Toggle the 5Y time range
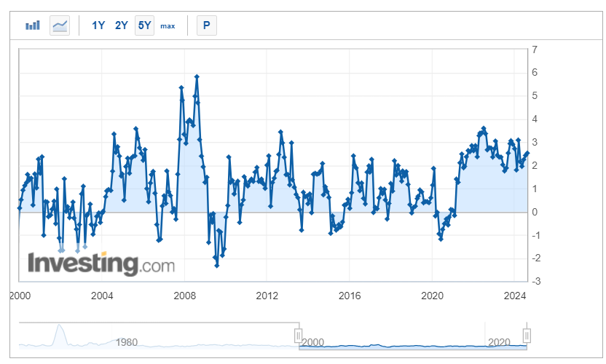606x364 pixels. coord(144,25)
